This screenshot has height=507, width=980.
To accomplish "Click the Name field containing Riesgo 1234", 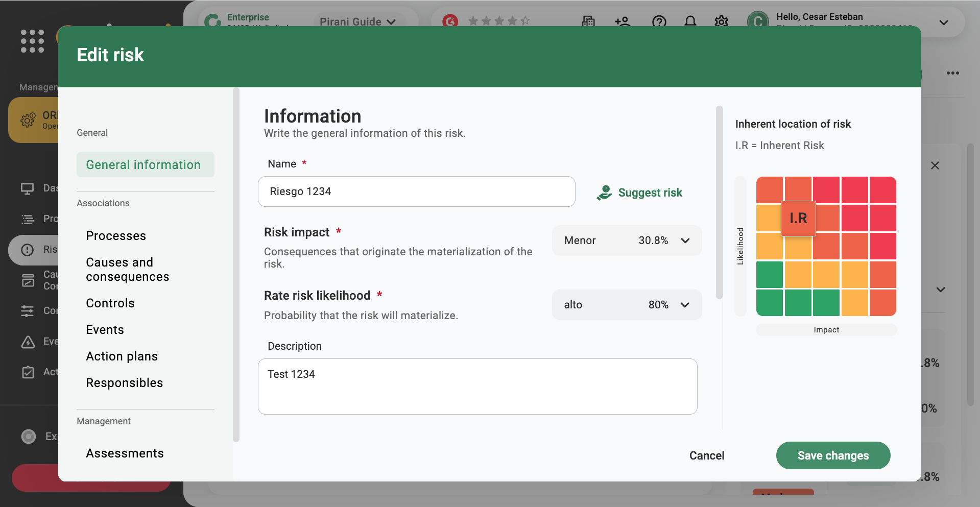I will tap(416, 191).
